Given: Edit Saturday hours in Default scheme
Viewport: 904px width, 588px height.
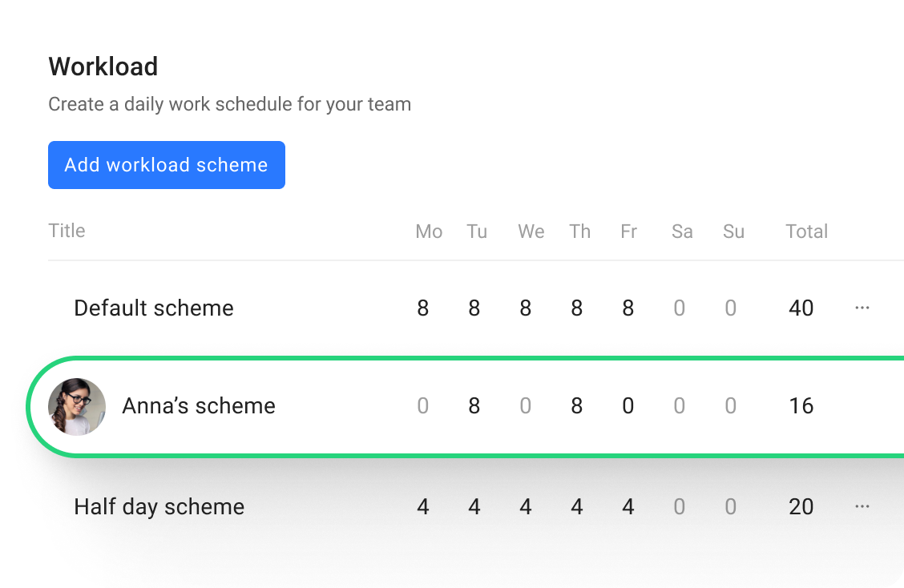Looking at the screenshot, I should tap(680, 308).
